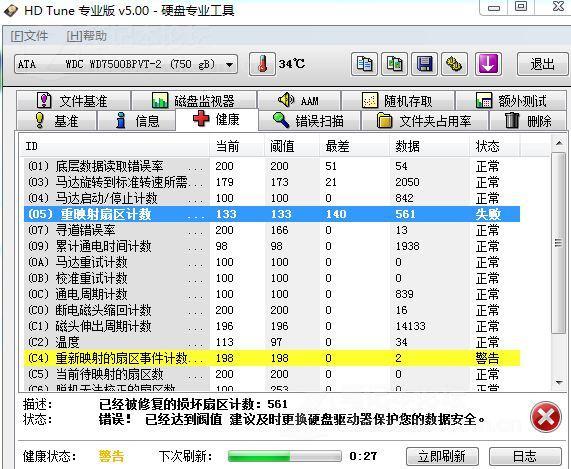This screenshot has width=571, height=469.
Task: Click the yellow 警告 health status text
Action: click(111, 456)
